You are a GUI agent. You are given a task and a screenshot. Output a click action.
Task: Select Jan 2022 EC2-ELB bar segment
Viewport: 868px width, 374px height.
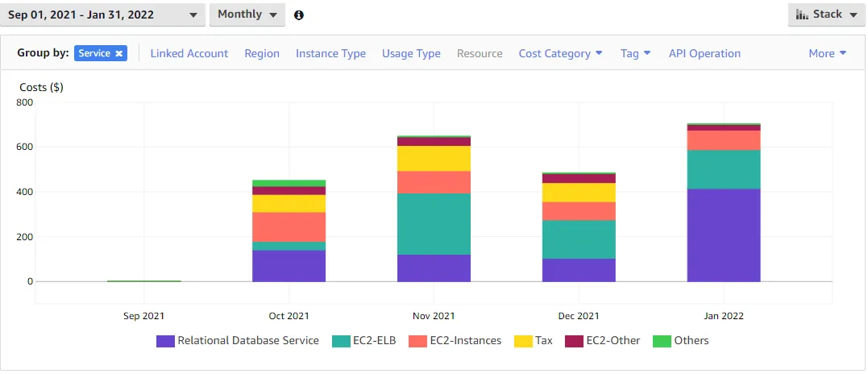click(724, 169)
